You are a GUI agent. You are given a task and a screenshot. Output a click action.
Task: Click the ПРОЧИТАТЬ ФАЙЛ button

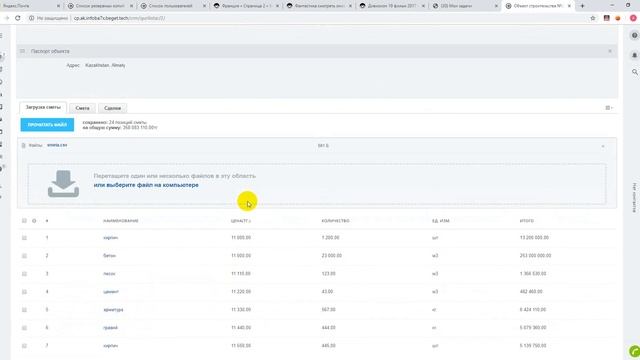(x=47, y=125)
